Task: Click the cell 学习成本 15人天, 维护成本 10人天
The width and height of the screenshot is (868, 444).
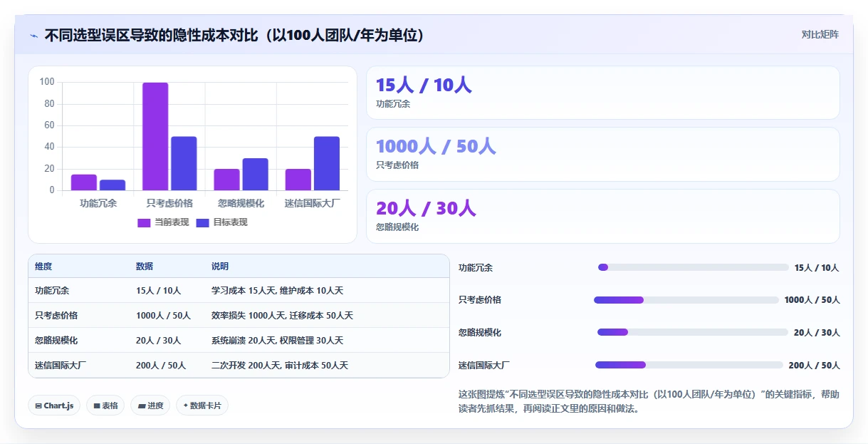Action: (x=277, y=291)
